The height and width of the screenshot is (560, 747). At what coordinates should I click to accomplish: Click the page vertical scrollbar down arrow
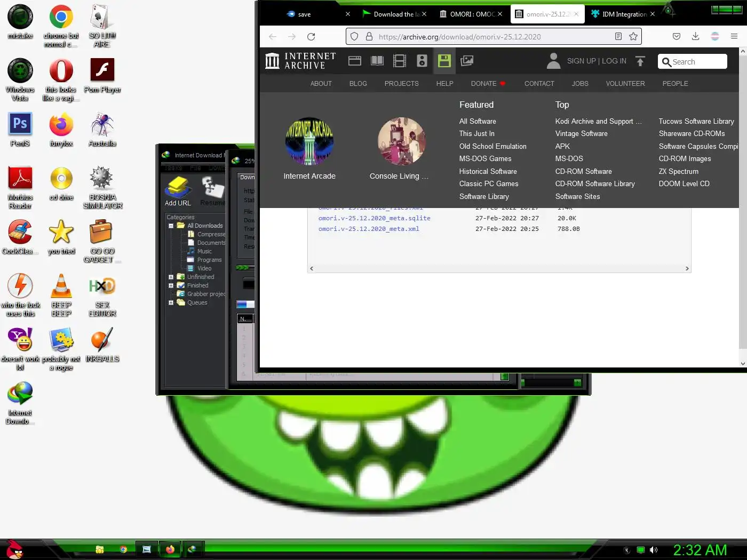click(x=743, y=364)
